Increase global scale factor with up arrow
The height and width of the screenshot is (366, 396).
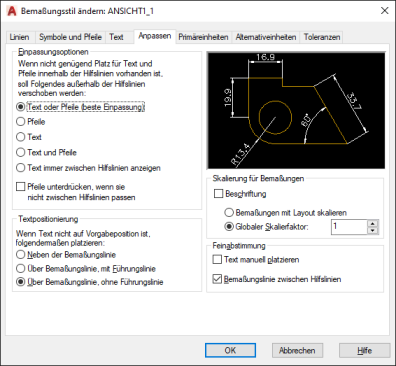click(373, 223)
